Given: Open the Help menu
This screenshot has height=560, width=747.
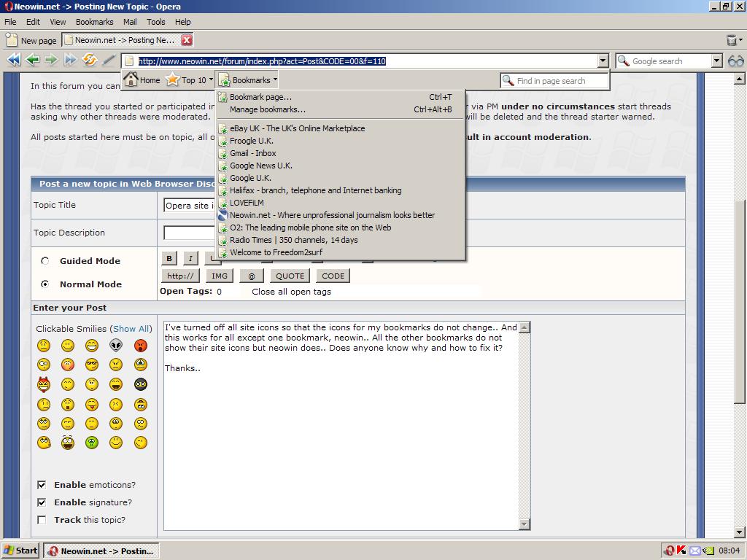Looking at the screenshot, I should pyautogui.click(x=182, y=22).
